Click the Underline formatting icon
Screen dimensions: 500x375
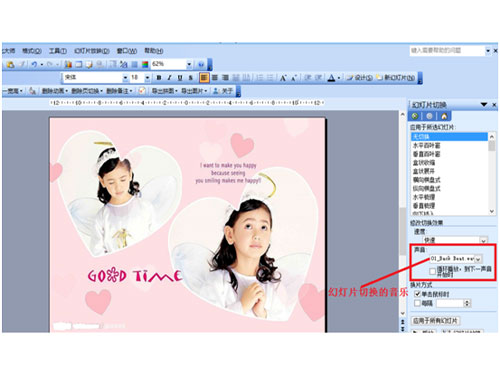[x=180, y=78]
